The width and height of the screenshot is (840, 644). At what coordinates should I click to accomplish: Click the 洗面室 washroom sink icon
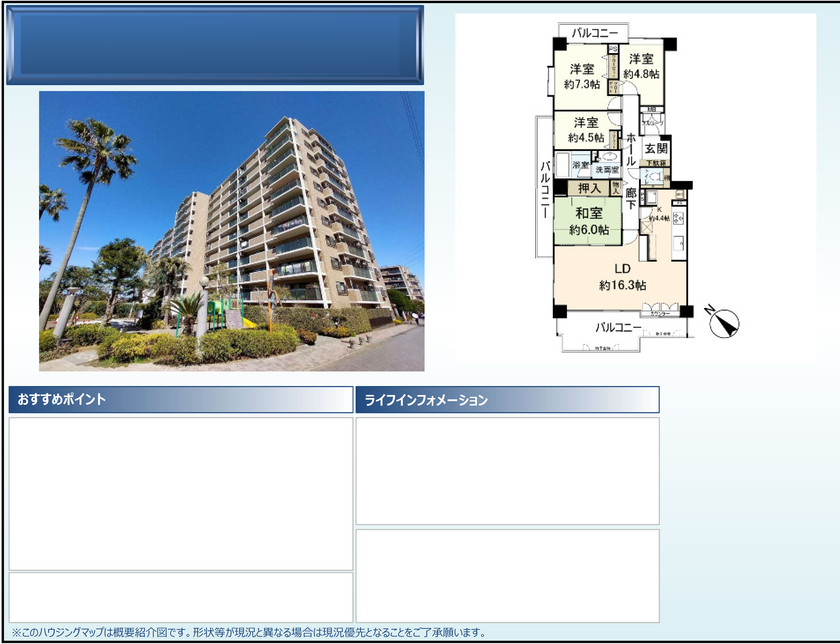click(609, 157)
